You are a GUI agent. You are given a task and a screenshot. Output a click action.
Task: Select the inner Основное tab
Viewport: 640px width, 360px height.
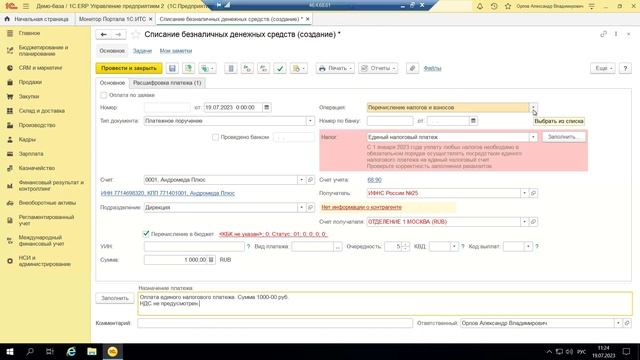click(x=112, y=83)
